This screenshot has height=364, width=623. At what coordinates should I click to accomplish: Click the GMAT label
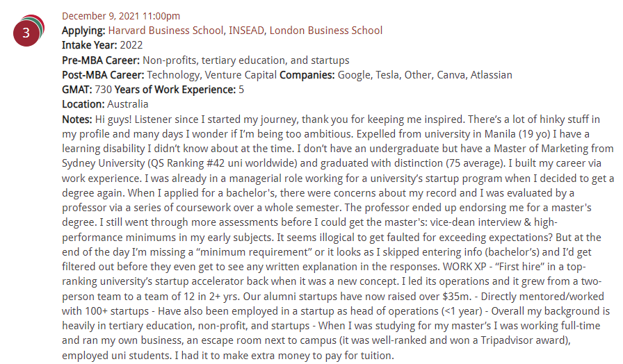pyautogui.click(x=76, y=90)
